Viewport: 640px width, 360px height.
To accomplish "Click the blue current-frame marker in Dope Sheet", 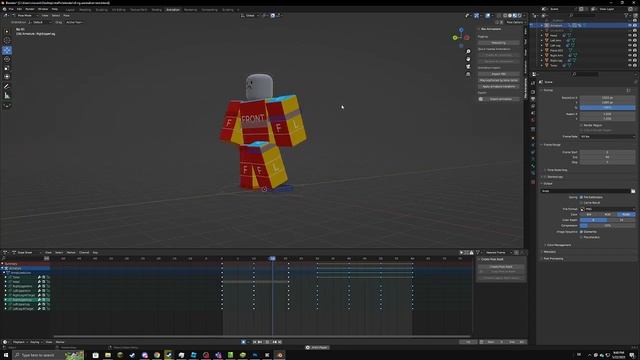I will [272, 258].
